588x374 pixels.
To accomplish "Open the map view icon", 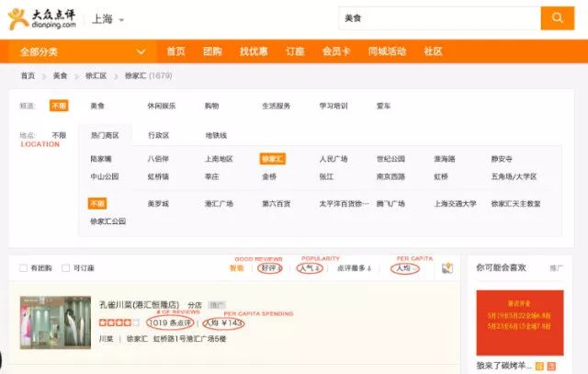I will (x=447, y=267).
